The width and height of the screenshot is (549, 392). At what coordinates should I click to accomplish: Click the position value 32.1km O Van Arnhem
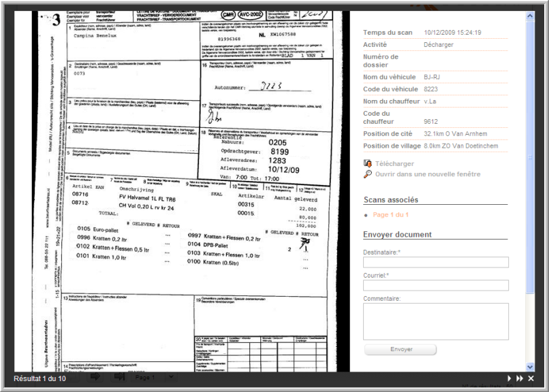pos(456,134)
